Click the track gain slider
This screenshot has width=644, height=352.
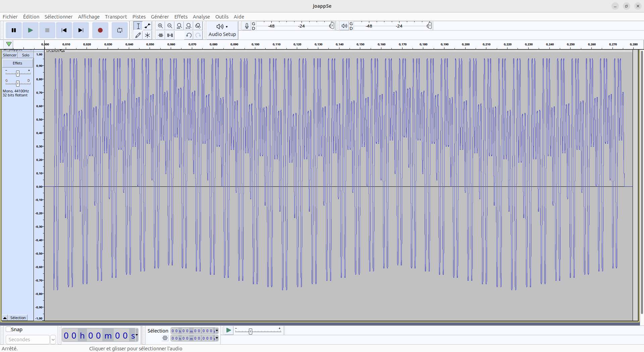click(18, 73)
